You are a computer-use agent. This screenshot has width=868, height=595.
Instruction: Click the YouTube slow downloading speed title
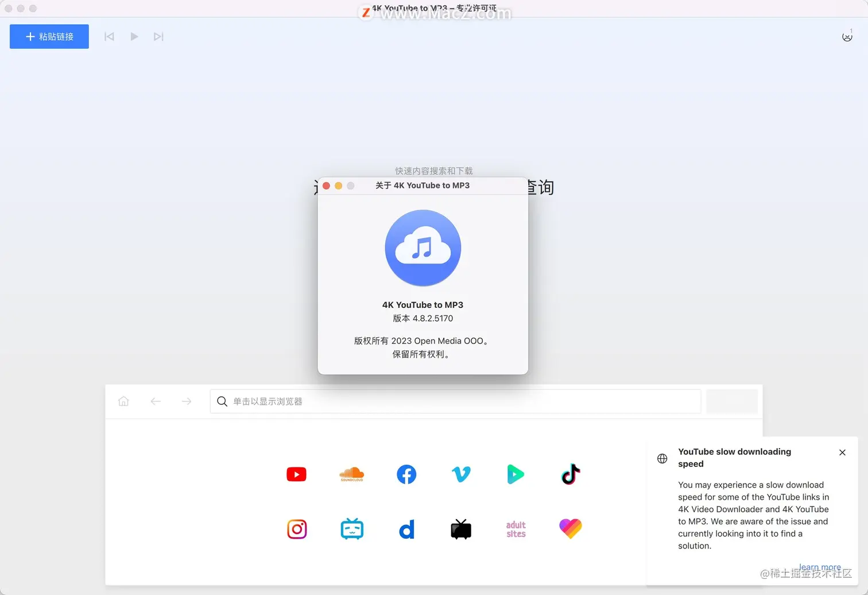[x=734, y=458]
